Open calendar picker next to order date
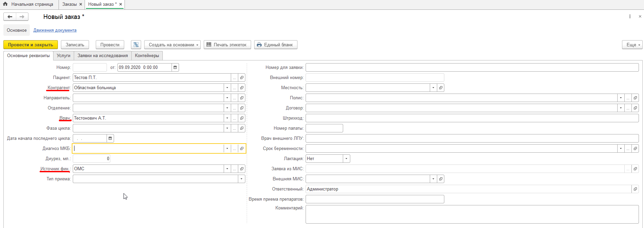The width and height of the screenshot is (644, 228). tap(175, 68)
